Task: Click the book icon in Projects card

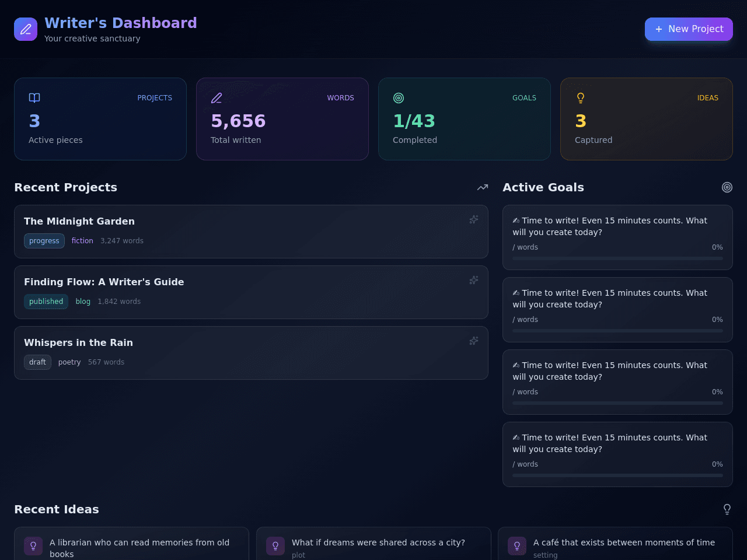Action: tap(34, 98)
